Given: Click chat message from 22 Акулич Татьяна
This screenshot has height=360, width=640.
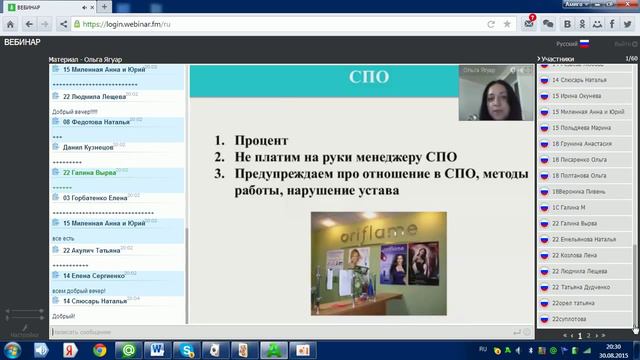Looking at the screenshot, I should [117, 258].
